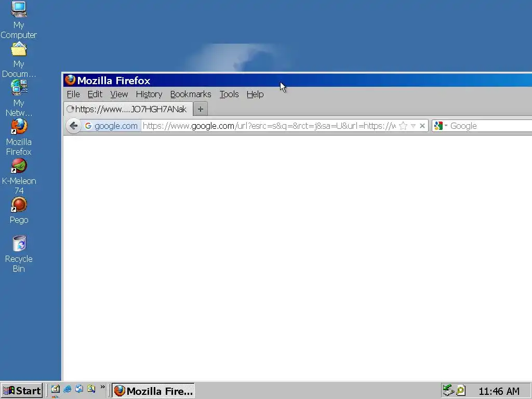Open the Bookmarks menu
Image resolution: width=532 pixels, height=399 pixels.
click(191, 94)
